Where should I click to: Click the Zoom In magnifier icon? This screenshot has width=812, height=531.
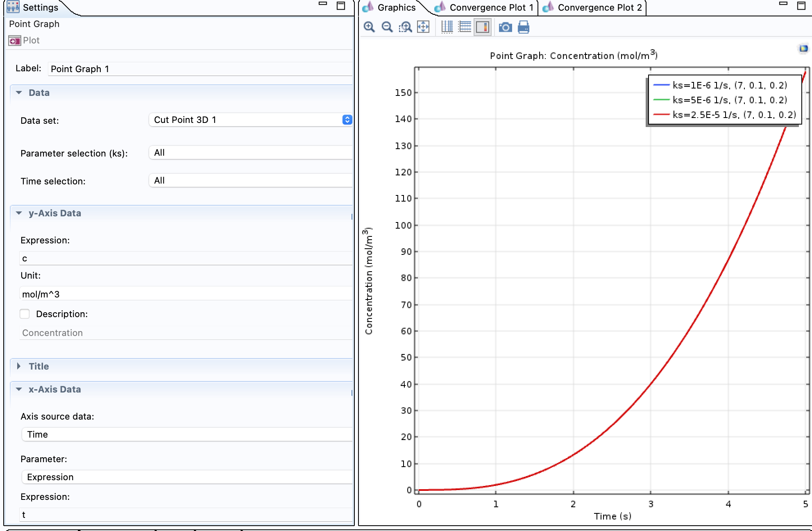(x=369, y=27)
